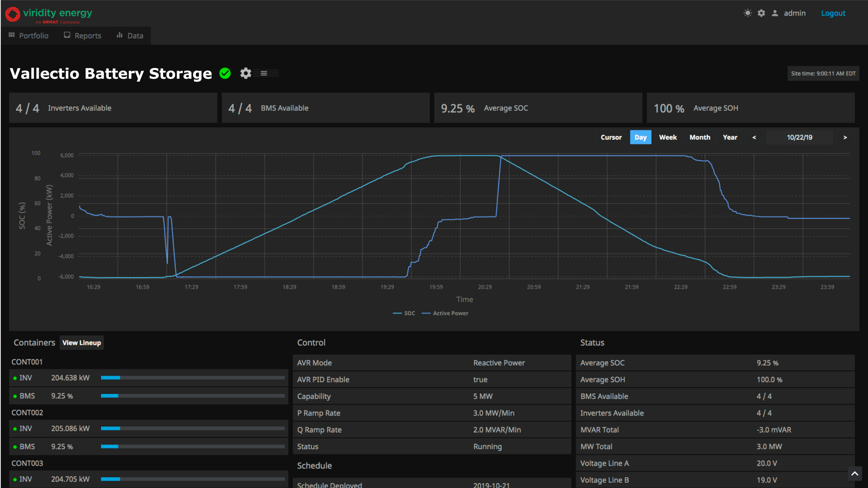Click the 10/22/19 date field
The image size is (868, 488).
tap(800, 137)
